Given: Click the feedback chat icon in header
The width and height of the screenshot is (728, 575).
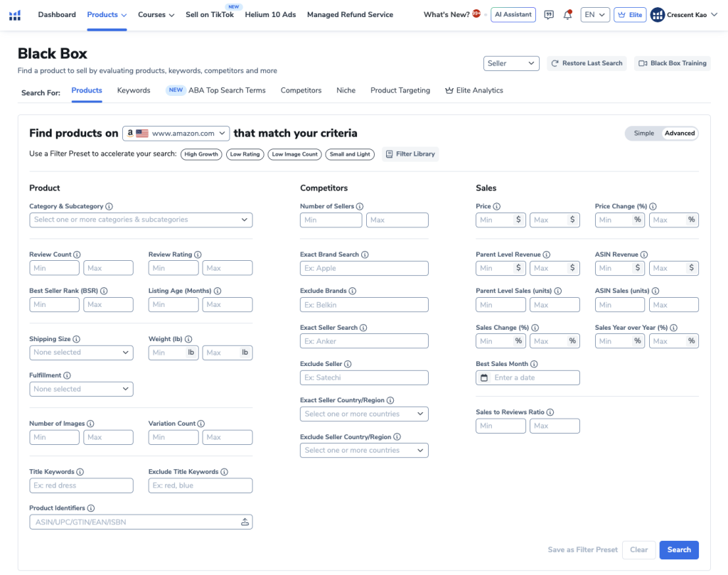Looking at the screenshot, I should click(x=549, y=15).
